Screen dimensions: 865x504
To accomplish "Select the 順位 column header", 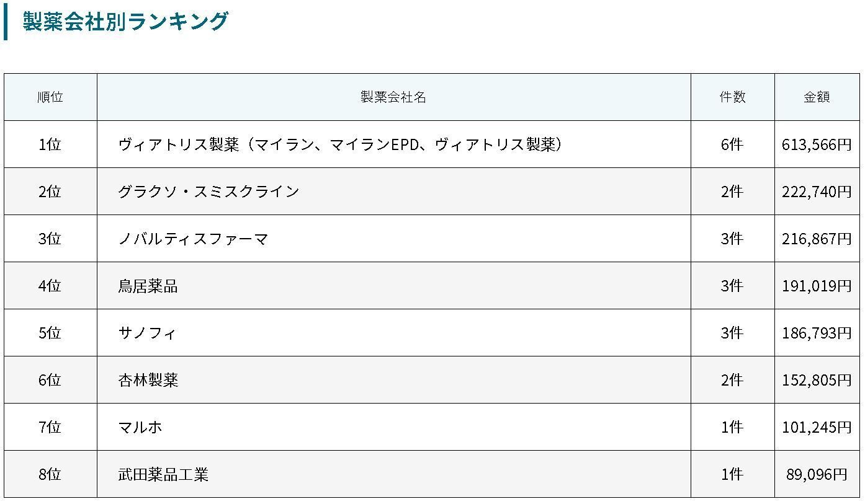I will 50,97.
